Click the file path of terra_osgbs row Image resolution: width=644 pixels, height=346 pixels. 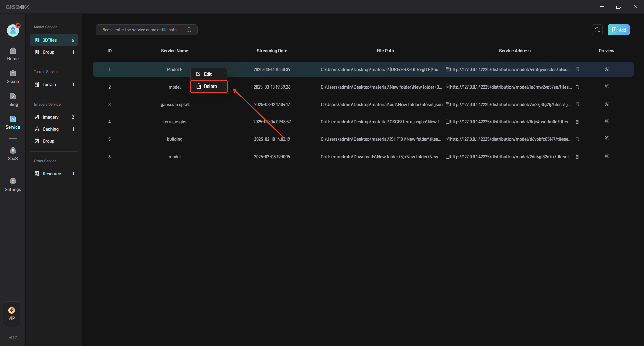point(381,122)
